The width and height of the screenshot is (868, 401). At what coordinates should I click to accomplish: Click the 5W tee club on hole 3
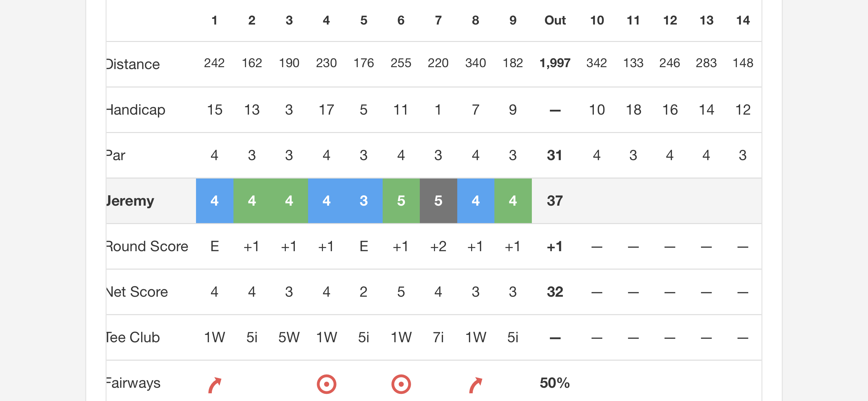click(289, 337)
